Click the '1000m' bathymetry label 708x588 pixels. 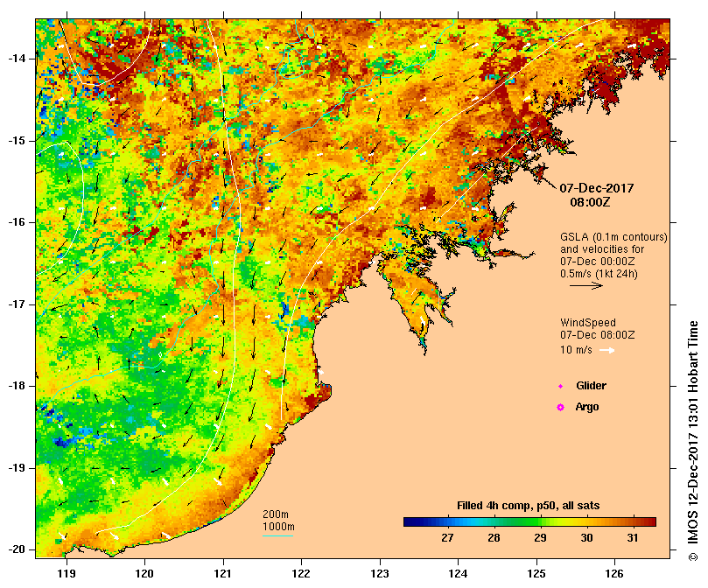(x=278, y=527)
